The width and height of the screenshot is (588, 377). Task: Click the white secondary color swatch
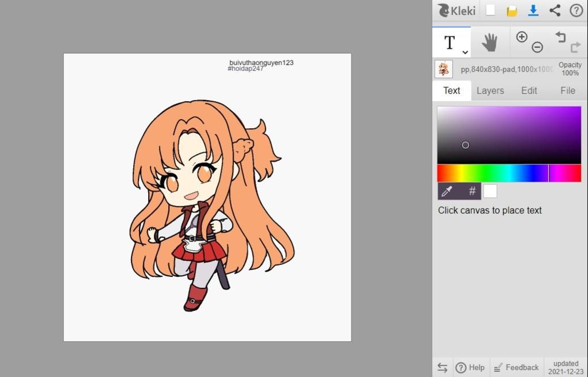490,191
